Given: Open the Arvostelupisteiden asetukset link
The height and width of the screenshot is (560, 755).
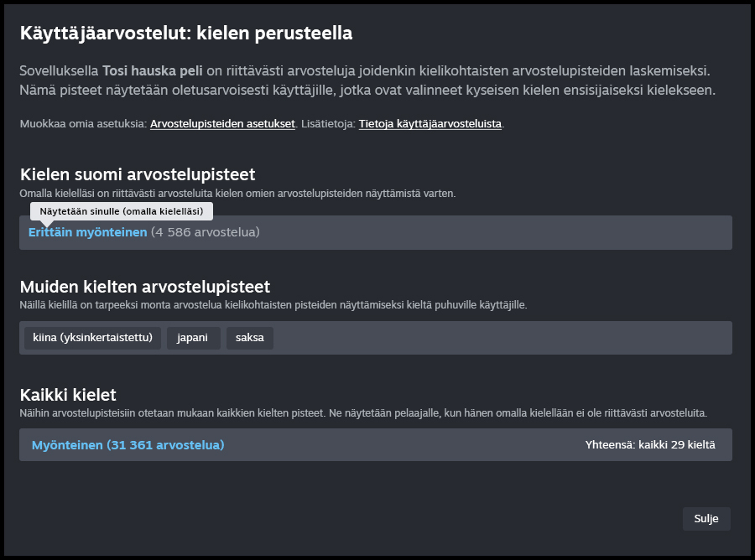Looking at the screenshot, I should (222, 124).
